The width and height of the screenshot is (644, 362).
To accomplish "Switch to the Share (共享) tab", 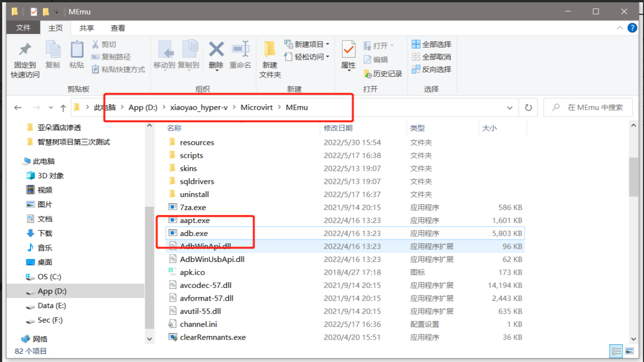I will pyautogui.click(x=86, y=28).
